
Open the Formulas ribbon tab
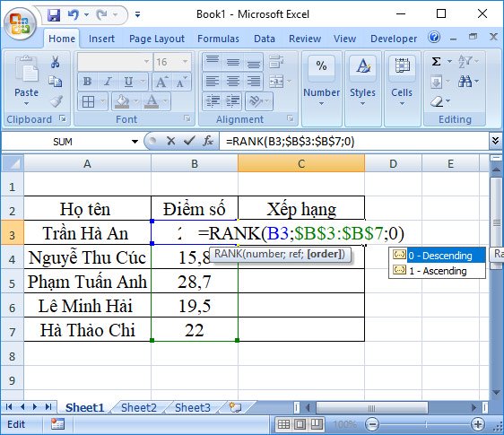point(218,39)
